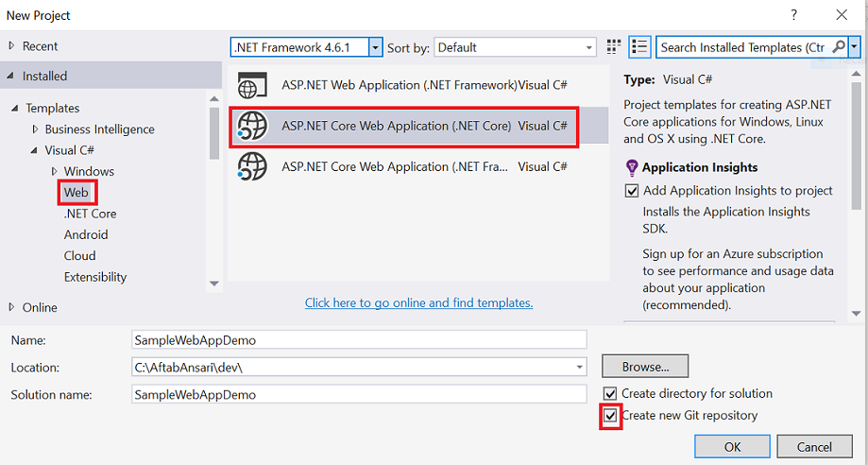Toggle Create new Git repository checkbox
This screenshot has width=868, height=465.
610,416
